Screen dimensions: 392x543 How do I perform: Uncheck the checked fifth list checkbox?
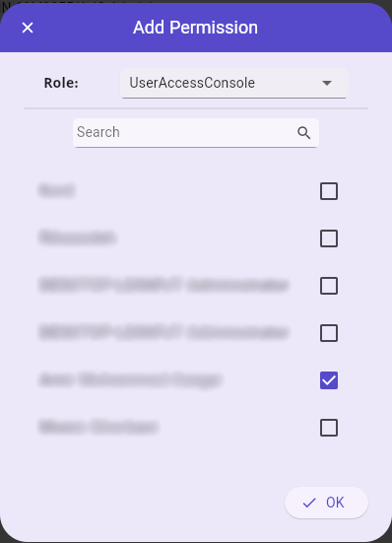click(329, 380)
